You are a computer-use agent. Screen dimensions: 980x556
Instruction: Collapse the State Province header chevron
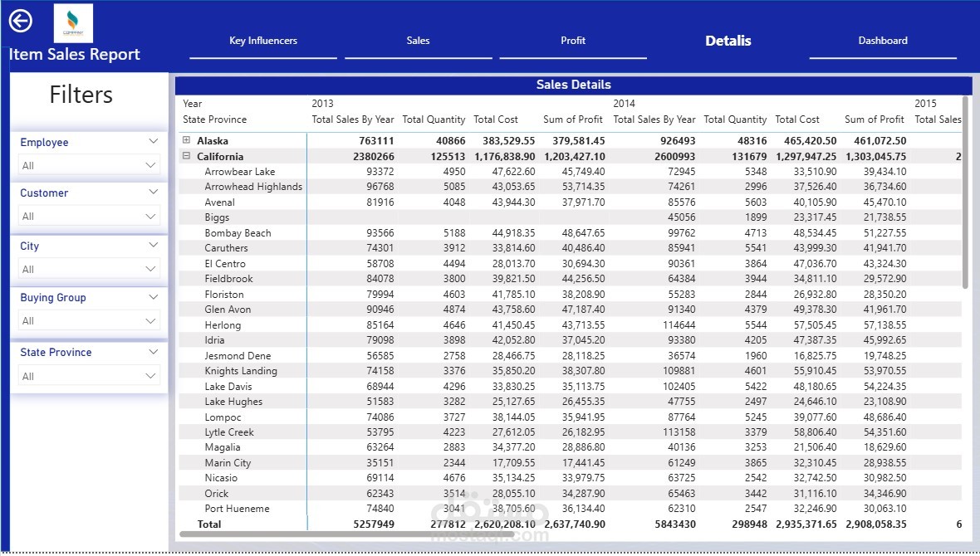tap(153, 352)
